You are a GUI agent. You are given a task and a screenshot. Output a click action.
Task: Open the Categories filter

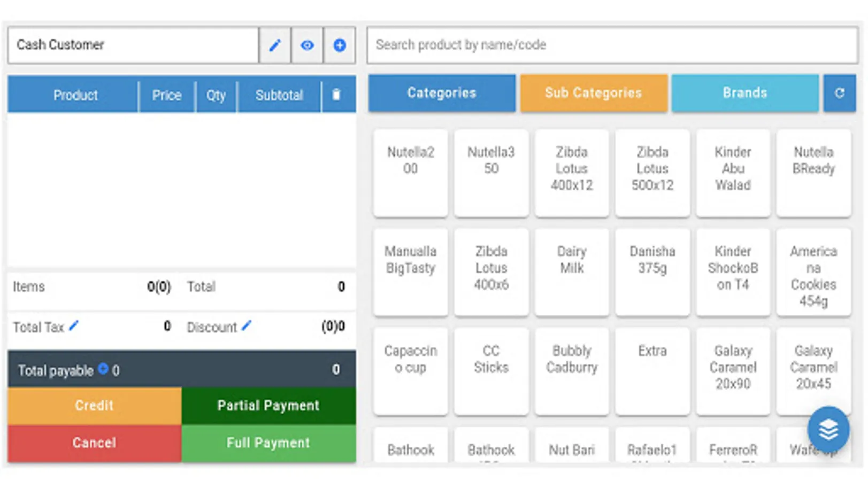[x=442, y=93]
